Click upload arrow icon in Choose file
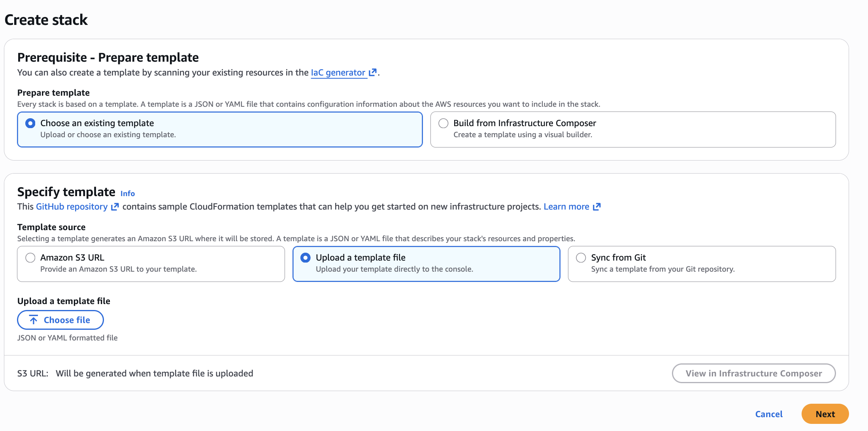 click(34, 320)
